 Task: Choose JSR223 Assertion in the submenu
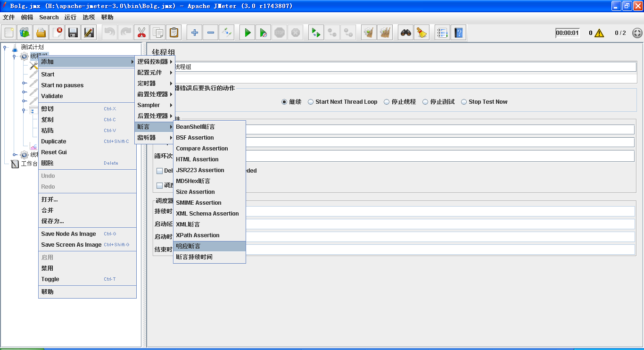[x=209, y=170]
